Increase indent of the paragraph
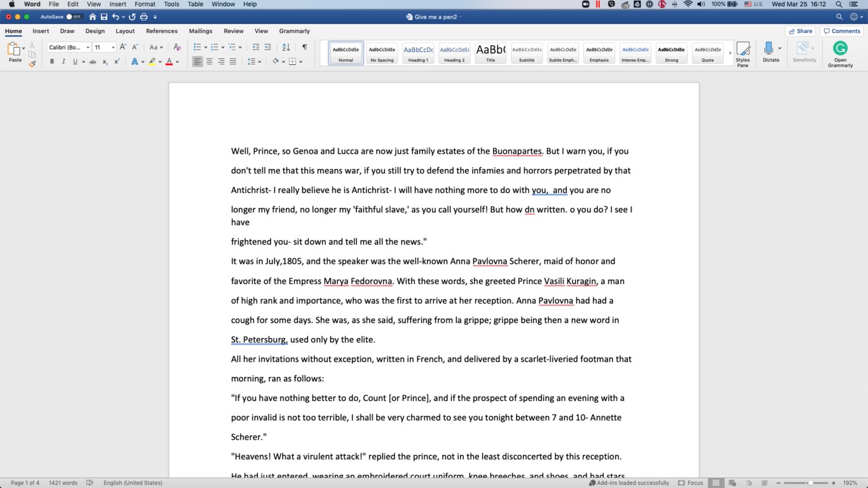 click(x=268, y=47)
